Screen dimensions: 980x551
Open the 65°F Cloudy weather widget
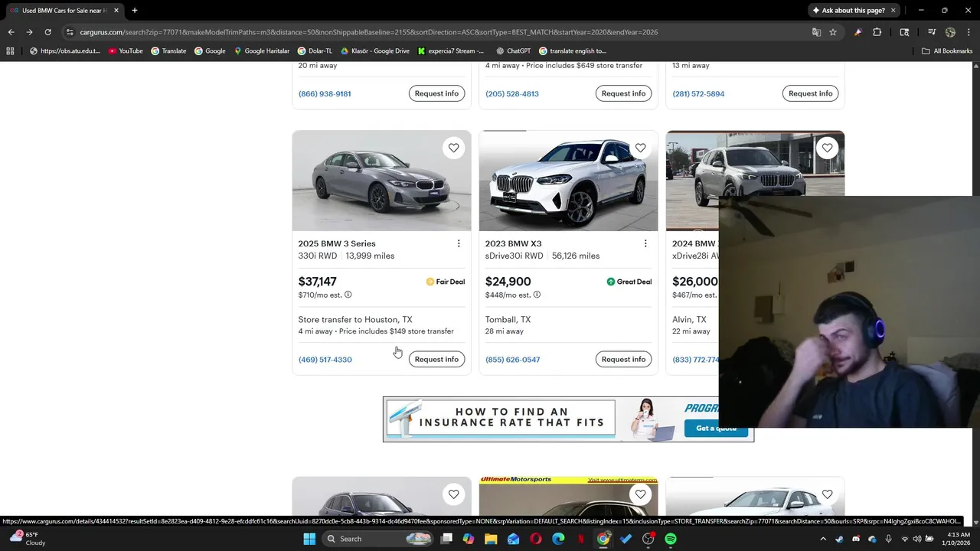[28, 539]
